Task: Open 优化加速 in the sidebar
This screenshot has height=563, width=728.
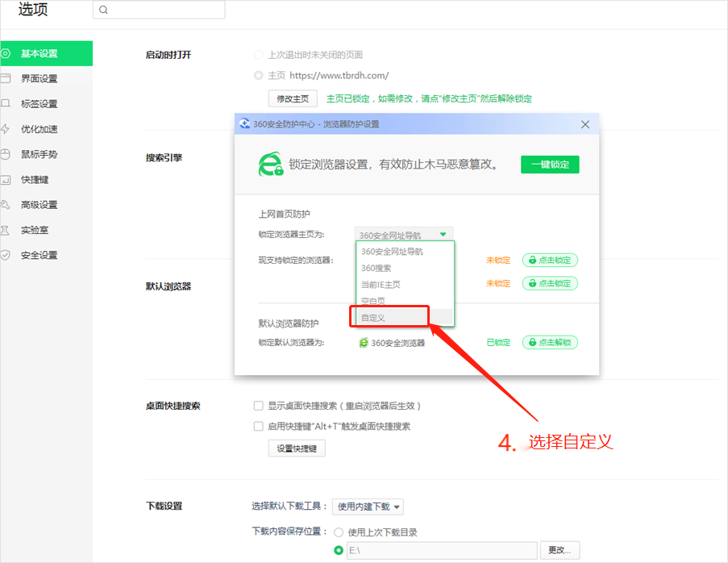Action: [x=46, y=129]
